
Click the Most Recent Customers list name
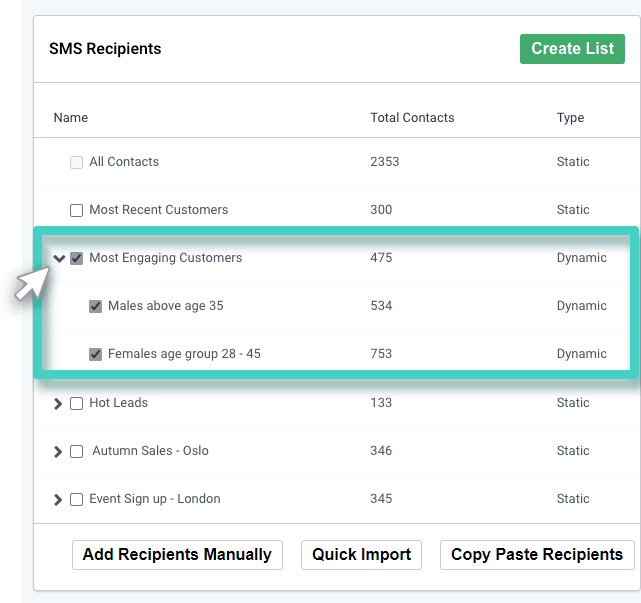click(158, 210)
